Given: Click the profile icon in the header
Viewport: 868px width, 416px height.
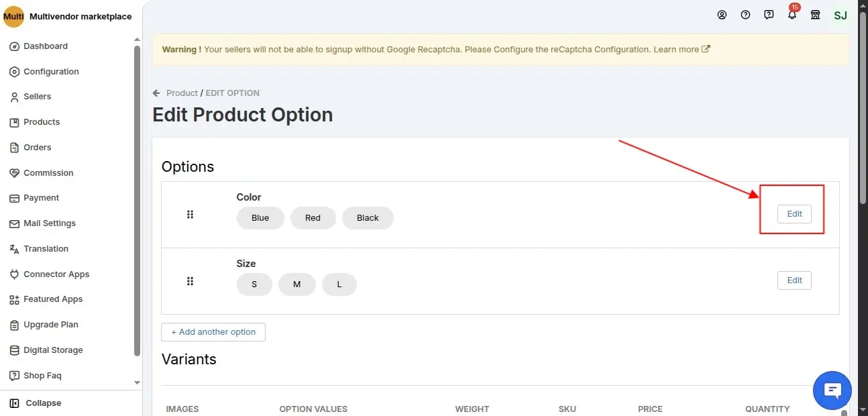Looking at the screenshot, I should pos(722,15).
